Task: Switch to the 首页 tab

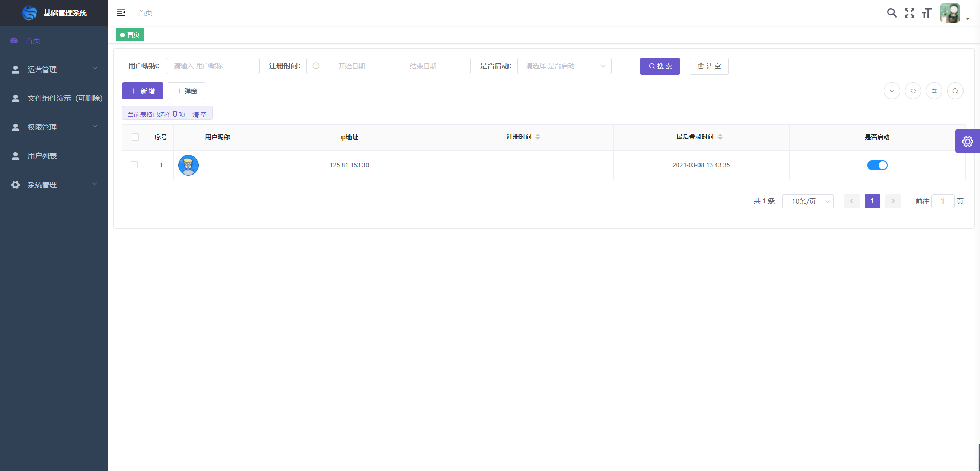Action: point(130,34)
